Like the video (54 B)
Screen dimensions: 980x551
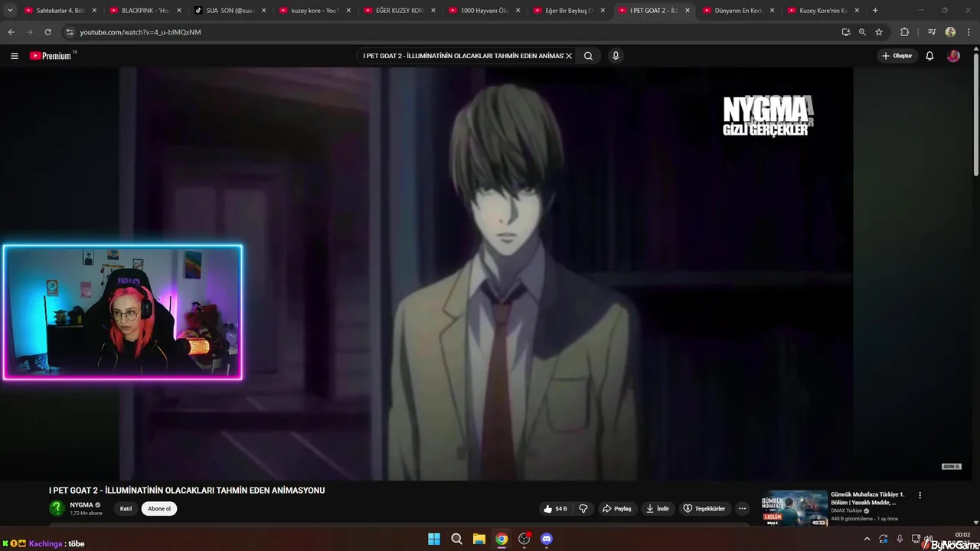(555, 509)
